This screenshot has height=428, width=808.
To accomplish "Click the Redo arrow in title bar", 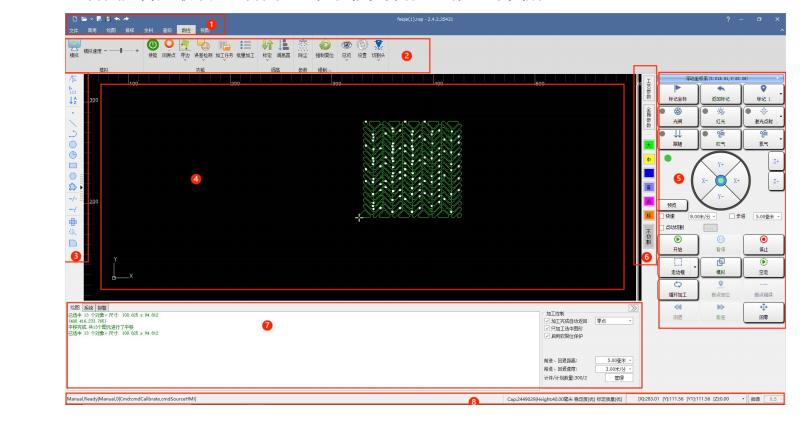I will click(x=126, y=19).
